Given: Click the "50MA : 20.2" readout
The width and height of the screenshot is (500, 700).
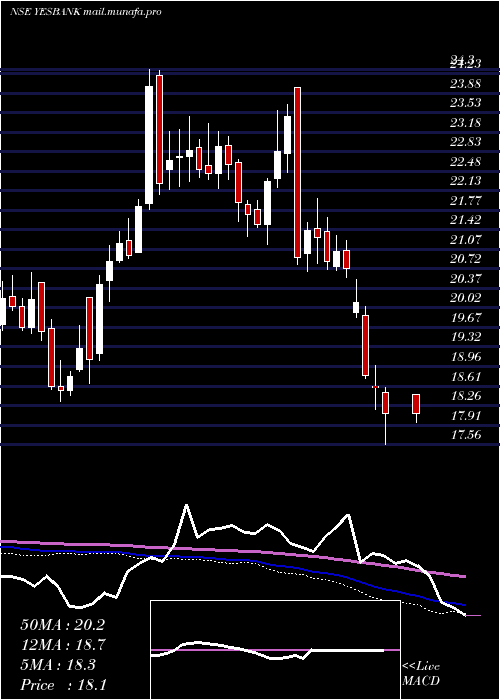Looking at the screenshot, I should pos(62,625).
